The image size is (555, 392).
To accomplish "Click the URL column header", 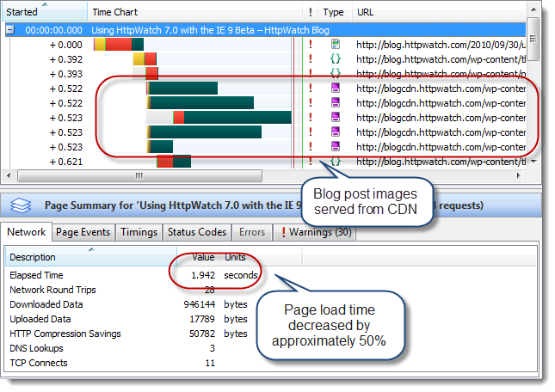I will pyautogui.click(x=439, y=12).
